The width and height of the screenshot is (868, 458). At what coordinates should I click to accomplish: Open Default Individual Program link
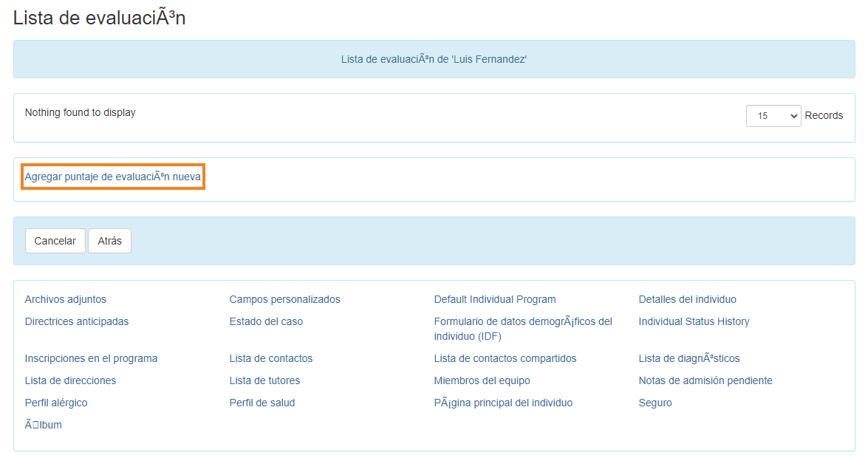[495, 299]
